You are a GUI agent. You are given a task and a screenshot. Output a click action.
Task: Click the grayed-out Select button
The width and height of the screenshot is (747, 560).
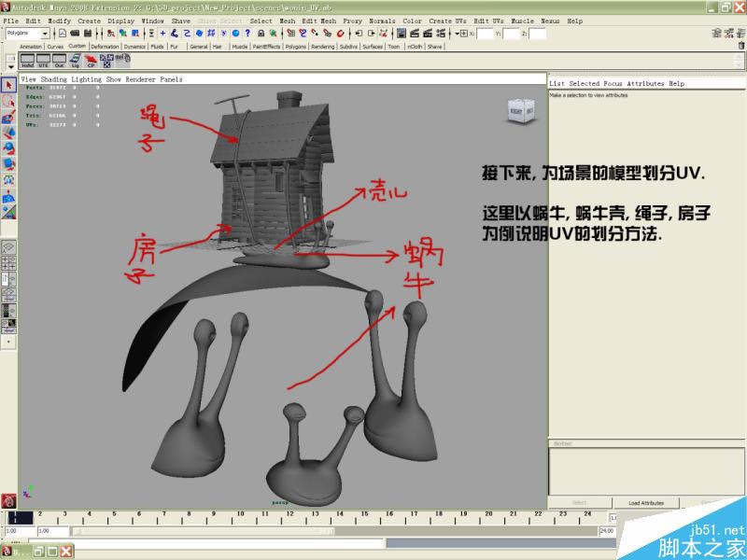(x=579, y=503)
